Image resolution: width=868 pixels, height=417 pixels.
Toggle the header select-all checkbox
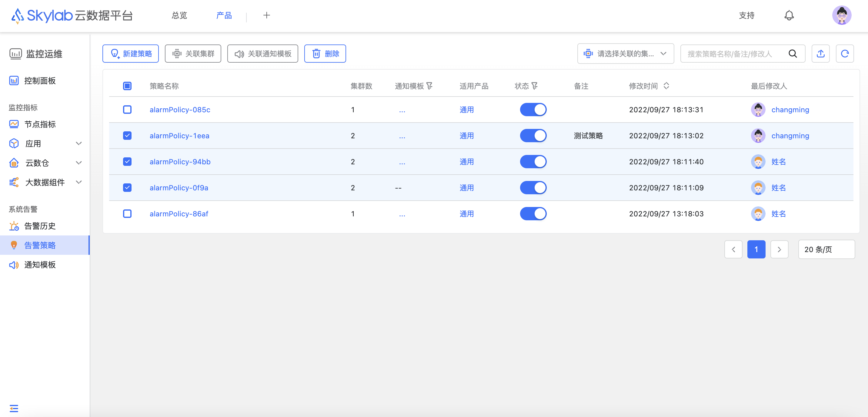tap(127, 86)
